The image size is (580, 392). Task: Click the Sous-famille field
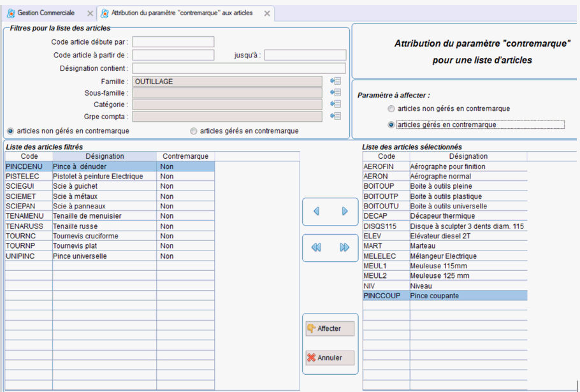[227, 93]
